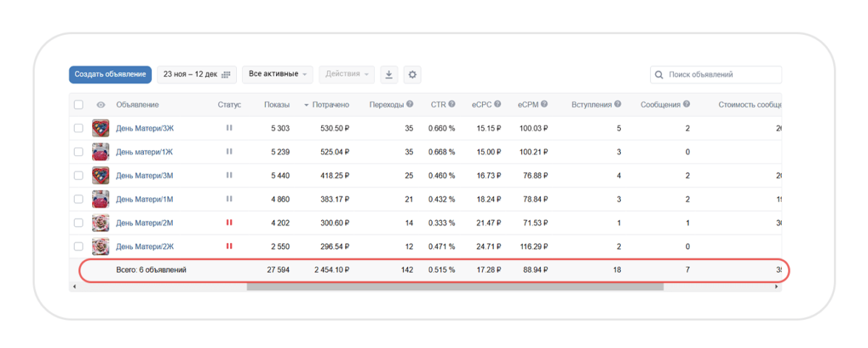Open table settings gear icon
868x348 pixels.
point(413,75)
